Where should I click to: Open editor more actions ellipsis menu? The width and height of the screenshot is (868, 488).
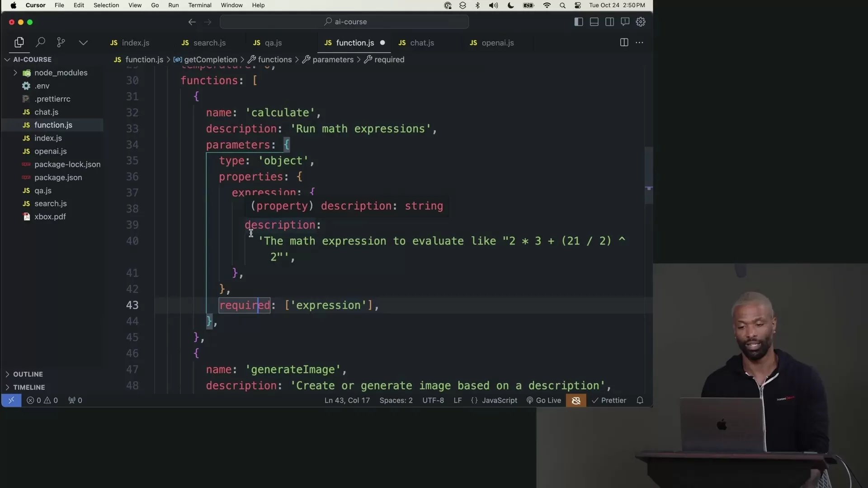639,42
